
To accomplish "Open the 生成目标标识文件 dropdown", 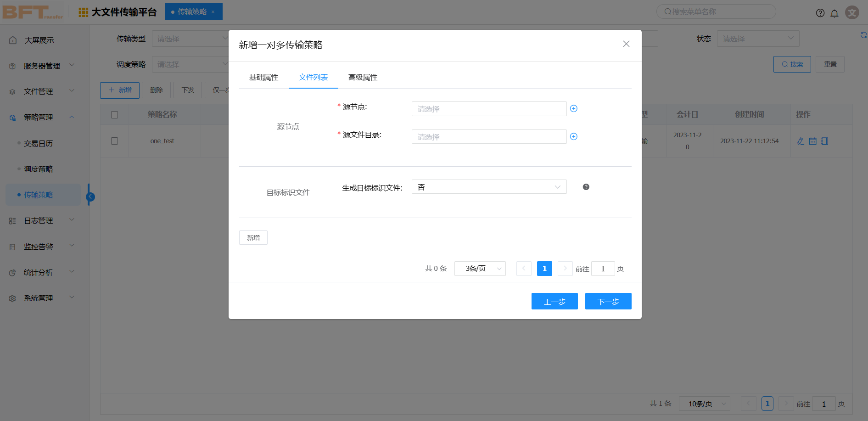I will [489, 187].
